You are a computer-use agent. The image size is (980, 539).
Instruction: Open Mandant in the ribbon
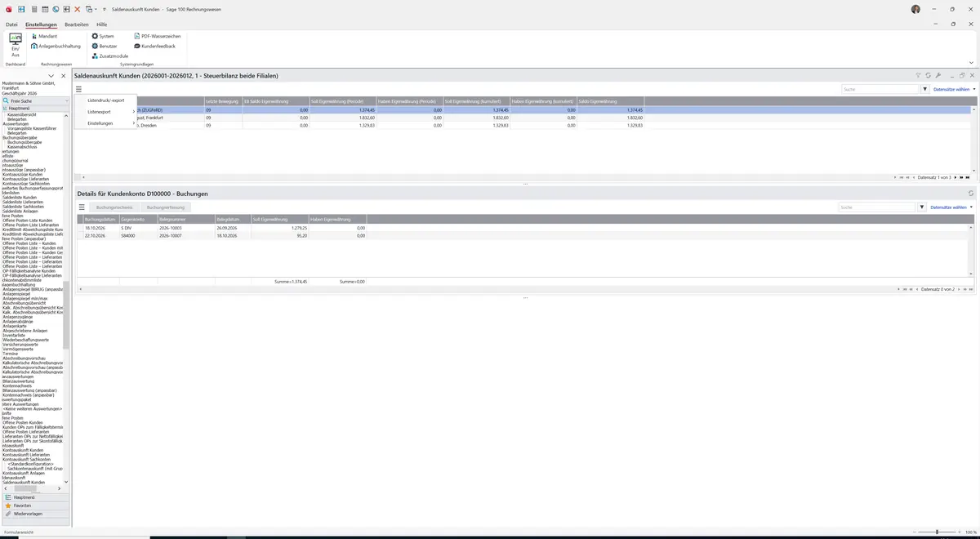click(x=44, y=36)
